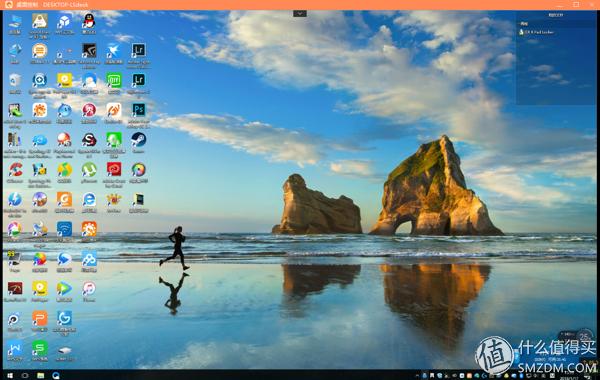
Task: Open the This PC desktop icon
Action: click(15, 23)
